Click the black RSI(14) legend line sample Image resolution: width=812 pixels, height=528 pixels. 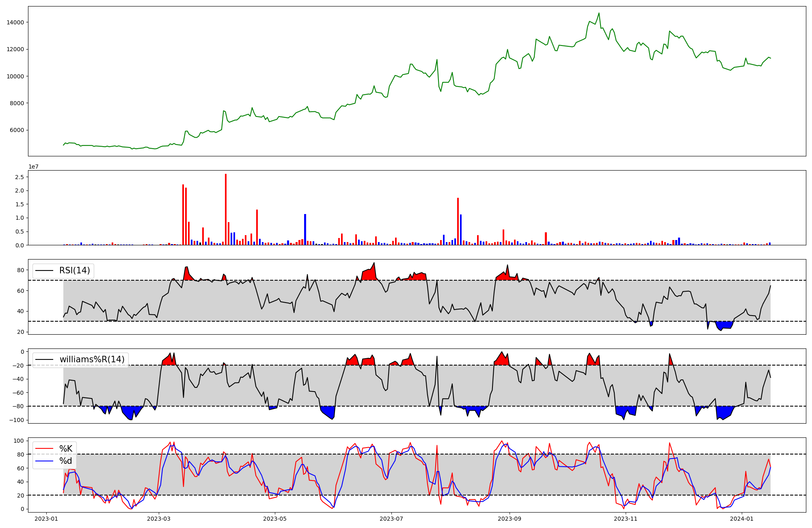pos(45,270)
